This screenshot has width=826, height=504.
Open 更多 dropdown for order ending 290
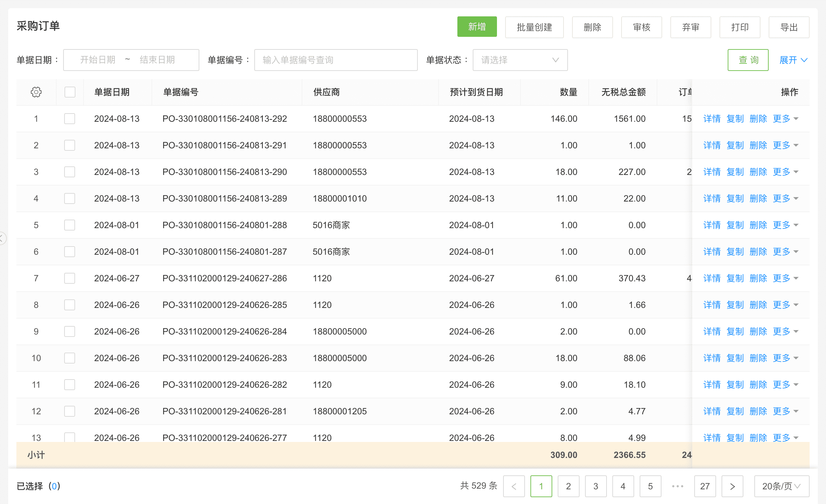785,172
